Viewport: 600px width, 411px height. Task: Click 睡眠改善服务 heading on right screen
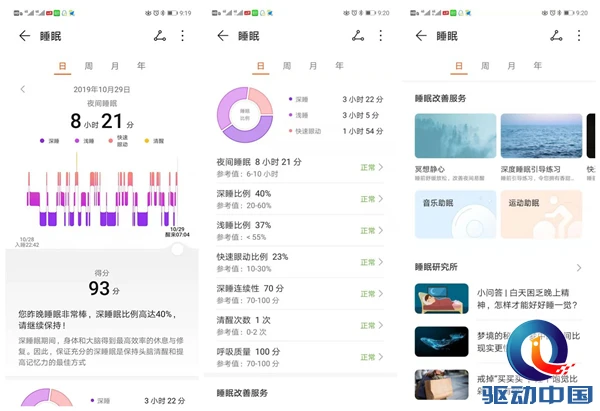(440, 98)
